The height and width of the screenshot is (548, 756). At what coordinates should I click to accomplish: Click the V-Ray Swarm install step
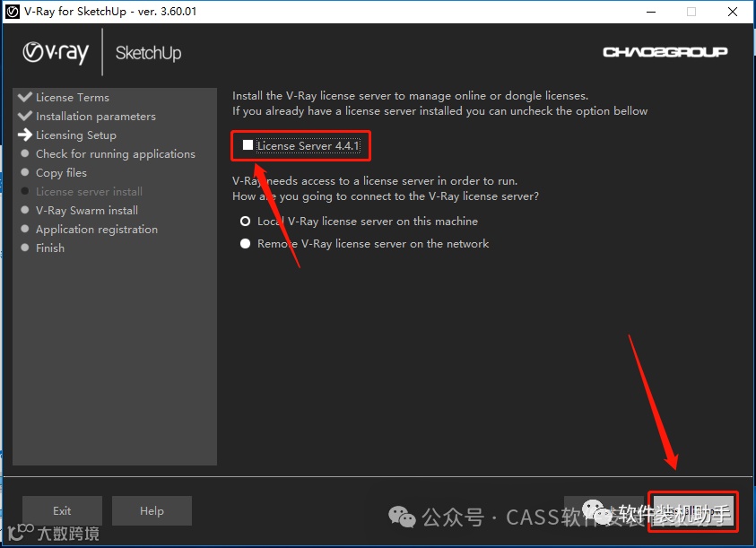87,211
